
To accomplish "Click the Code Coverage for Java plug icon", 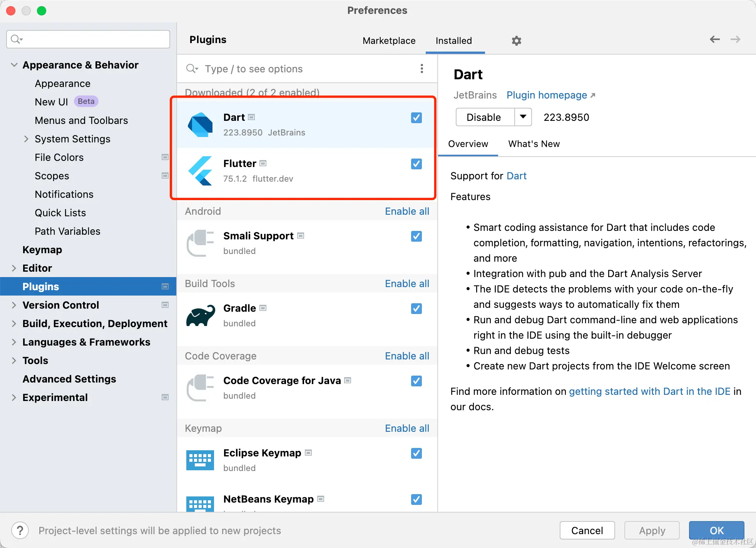I will point(200,388).
